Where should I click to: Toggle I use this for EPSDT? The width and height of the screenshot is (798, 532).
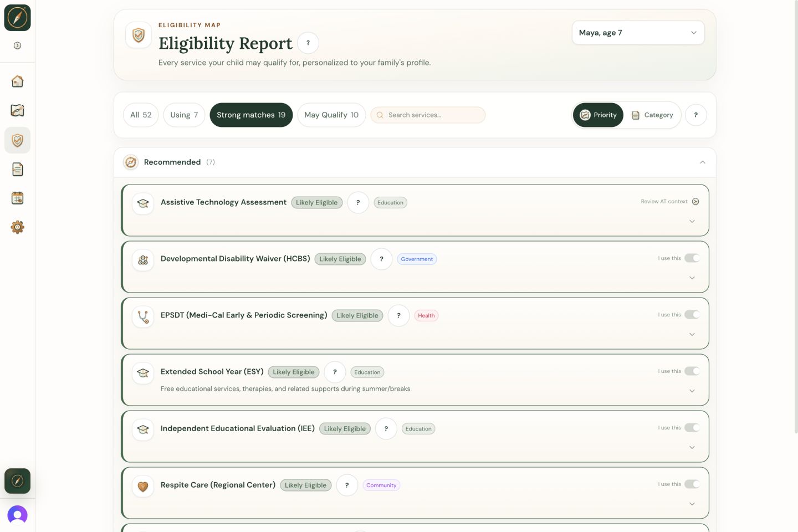tap(692, 315)
